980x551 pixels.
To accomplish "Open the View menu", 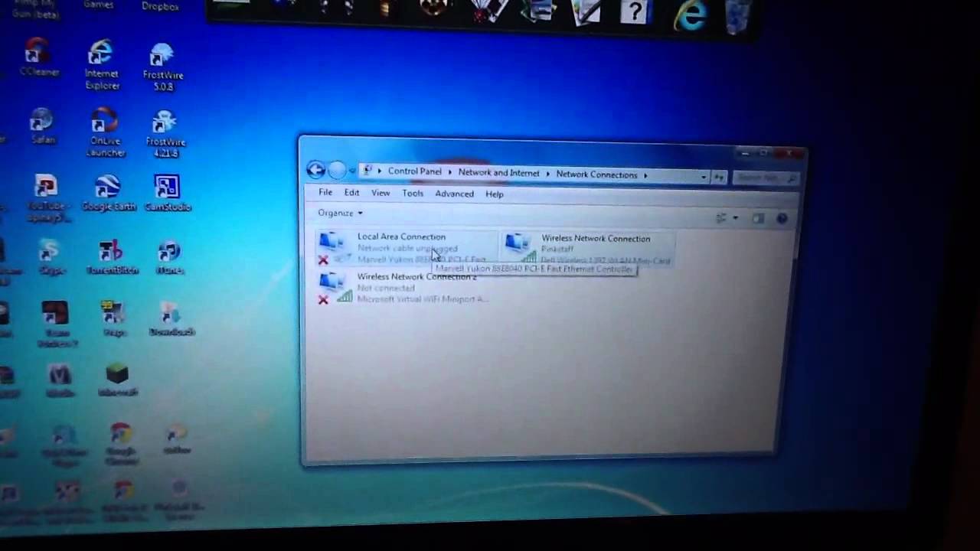I will coord(381,194).
